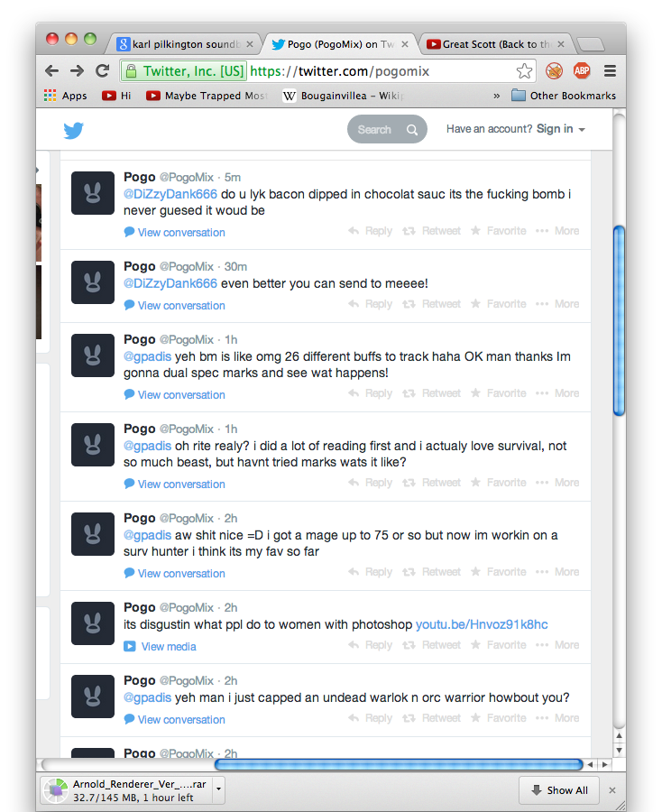
Task: Retweet the 'even better you can send' tweet
Action: (x=431, y=304)
